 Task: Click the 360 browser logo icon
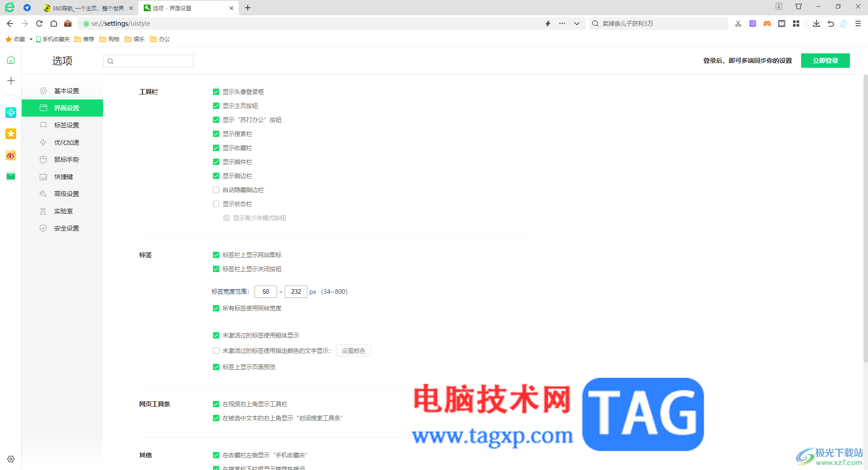click(x=9, y=7)
